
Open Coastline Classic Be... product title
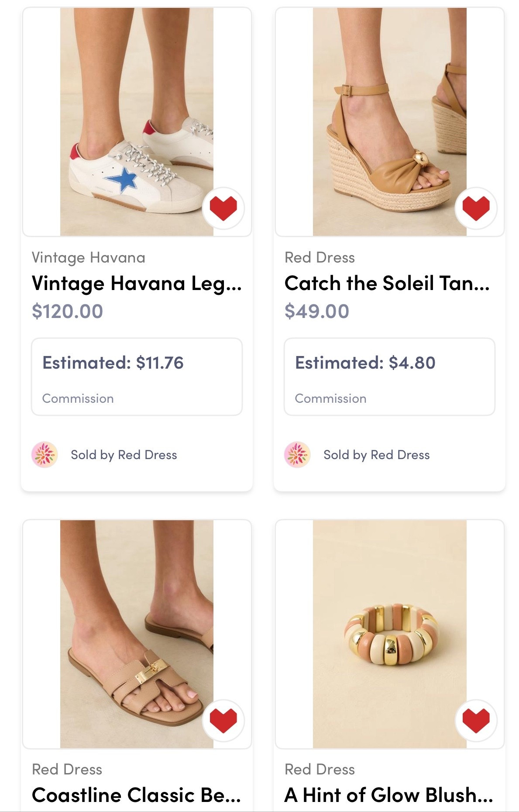[x=137, y=795]
